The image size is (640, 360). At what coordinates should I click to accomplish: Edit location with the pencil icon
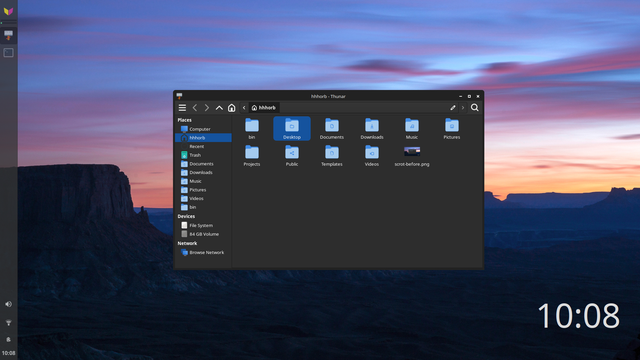(453, 108)
